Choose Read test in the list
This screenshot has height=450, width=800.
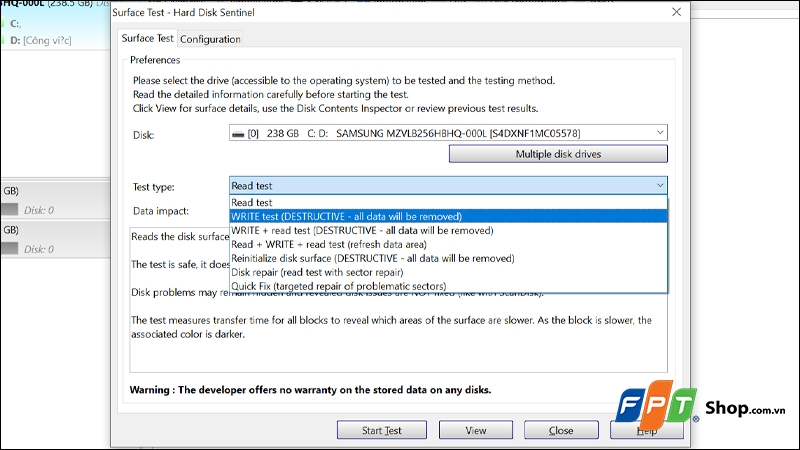click(448, 203)
